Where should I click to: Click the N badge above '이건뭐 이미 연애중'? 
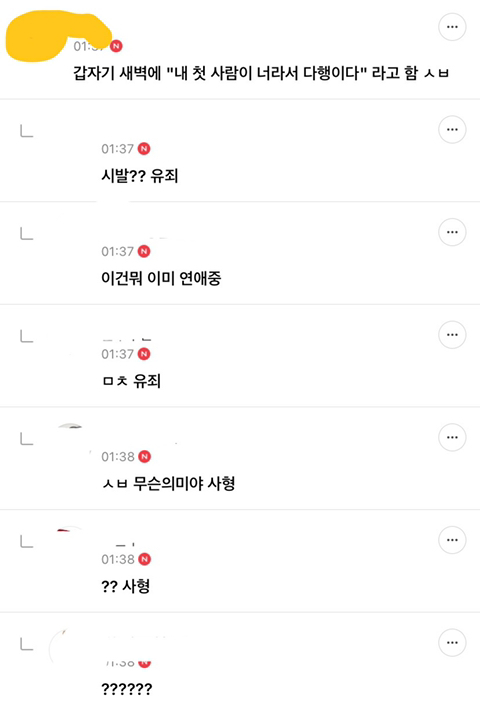pos(144,251)
